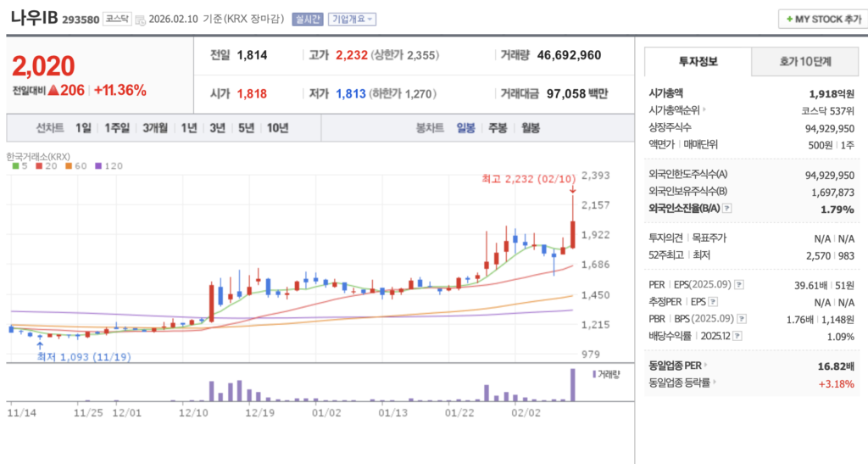The image size is (868, 464).
Task: Click the help icon next to 배당수익률 2025.12
Action: 739,336
